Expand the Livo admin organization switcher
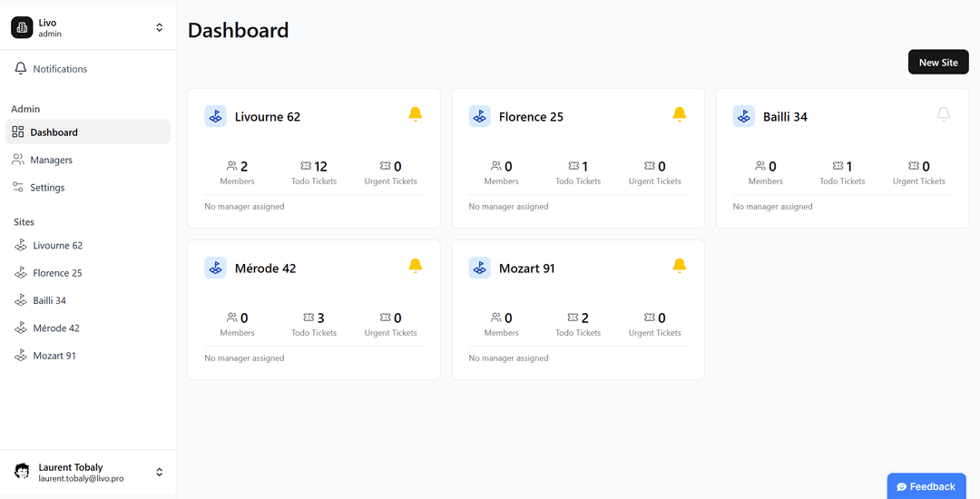 click(159, 28)
